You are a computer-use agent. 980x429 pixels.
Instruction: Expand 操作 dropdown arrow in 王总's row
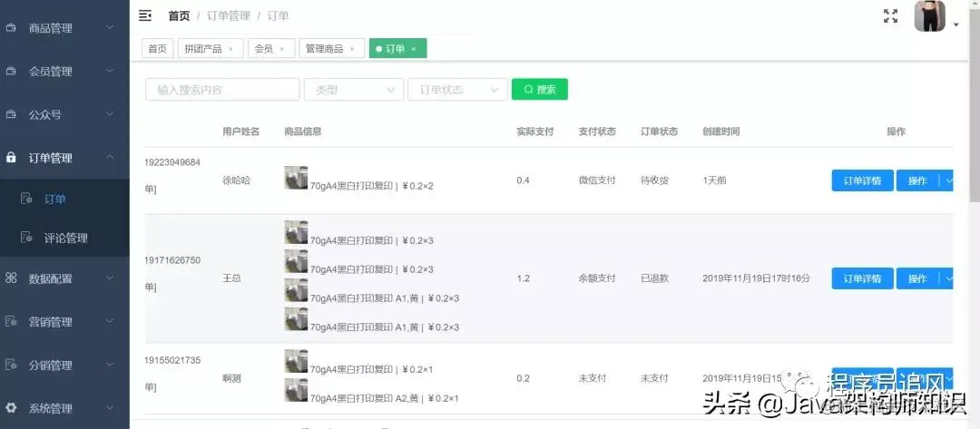(x=947, y=278)
